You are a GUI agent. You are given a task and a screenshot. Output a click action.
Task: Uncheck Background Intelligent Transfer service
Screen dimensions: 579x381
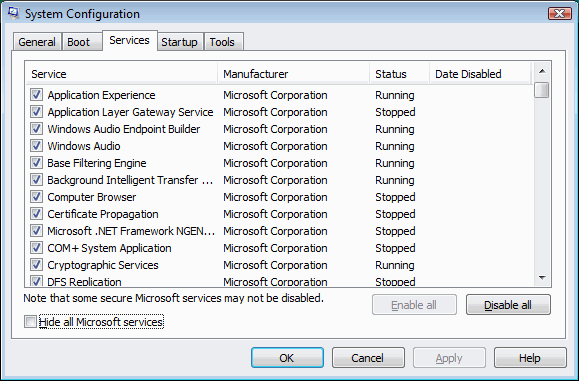point(36,180)
